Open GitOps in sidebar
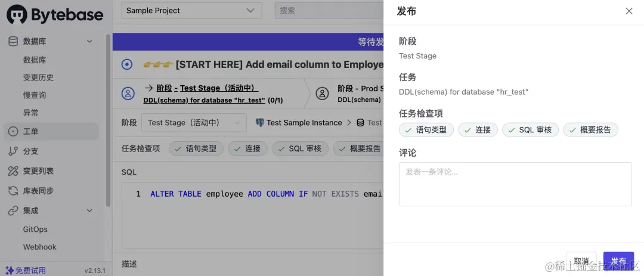The height and width of the screenshot is (276, 644). (35, 229)
